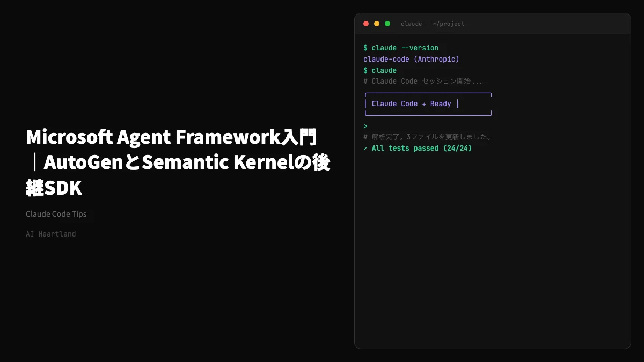Click the '$ claude --version' command line
644x362 pixels.
click(x=401, y=48)
